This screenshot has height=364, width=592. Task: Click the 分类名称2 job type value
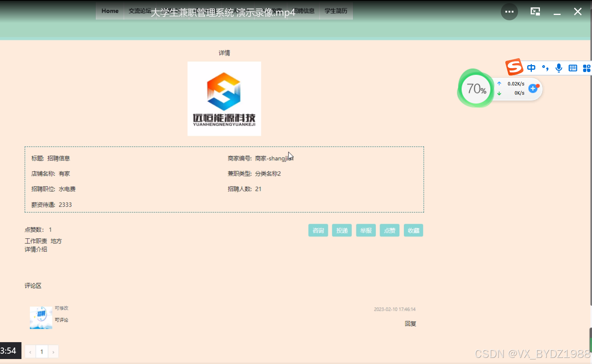pyautogui.click(x=268, y=174)
